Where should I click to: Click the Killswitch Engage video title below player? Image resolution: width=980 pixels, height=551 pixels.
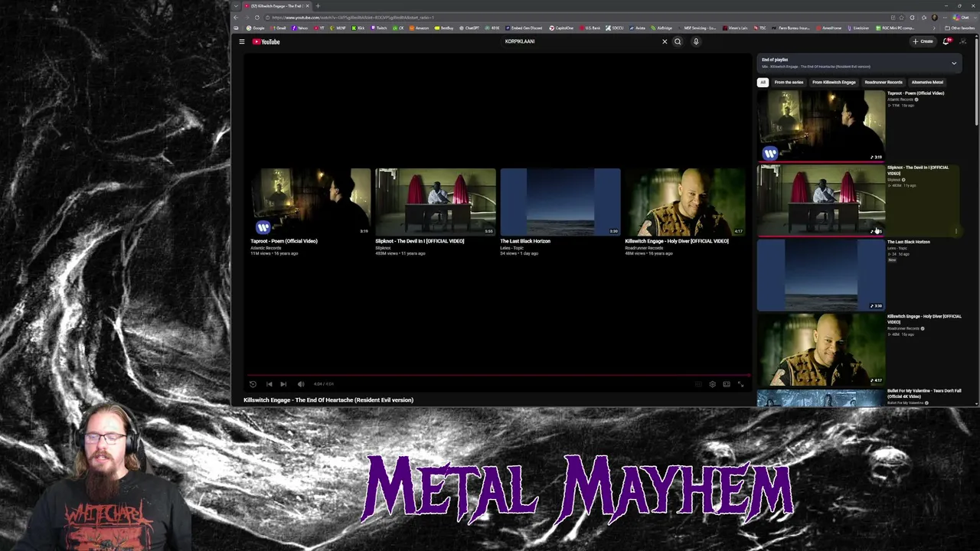(328, 399)
